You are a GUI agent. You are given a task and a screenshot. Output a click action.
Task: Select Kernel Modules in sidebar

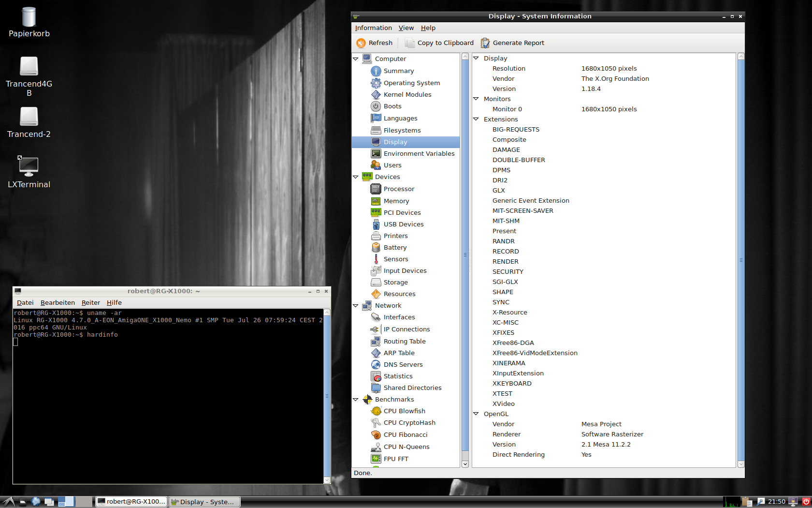click(x=407, y=95)
